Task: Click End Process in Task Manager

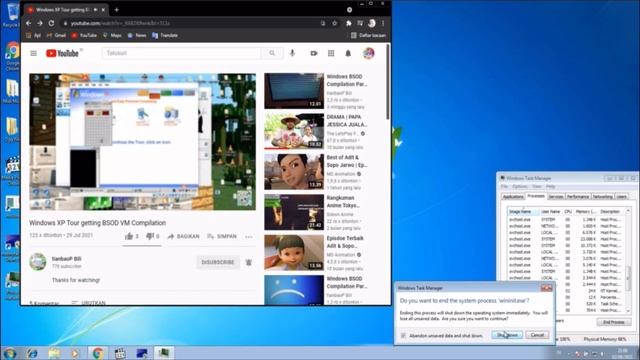Action: (x=614, y=322)
